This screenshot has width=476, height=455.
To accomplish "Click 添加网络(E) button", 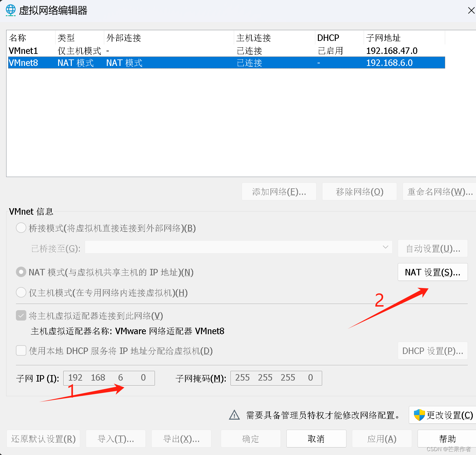I will 279,192.
